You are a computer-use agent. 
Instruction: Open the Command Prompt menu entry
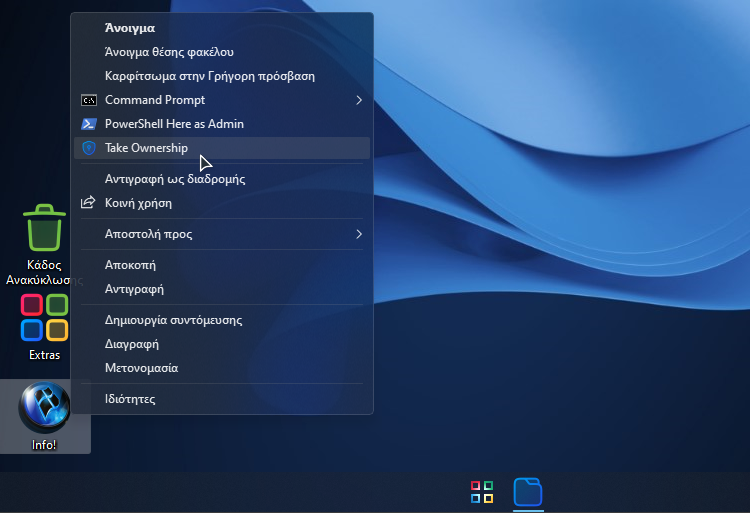pos(222,100)
